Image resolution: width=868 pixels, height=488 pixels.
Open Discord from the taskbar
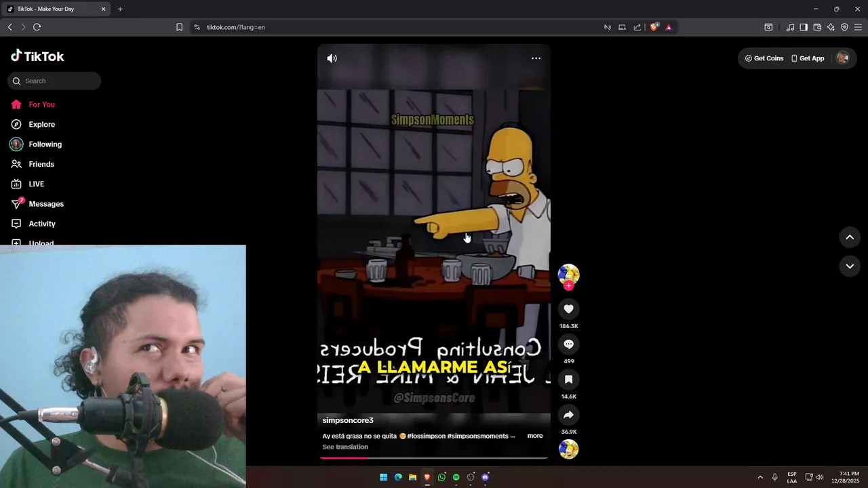pos(485,477)
